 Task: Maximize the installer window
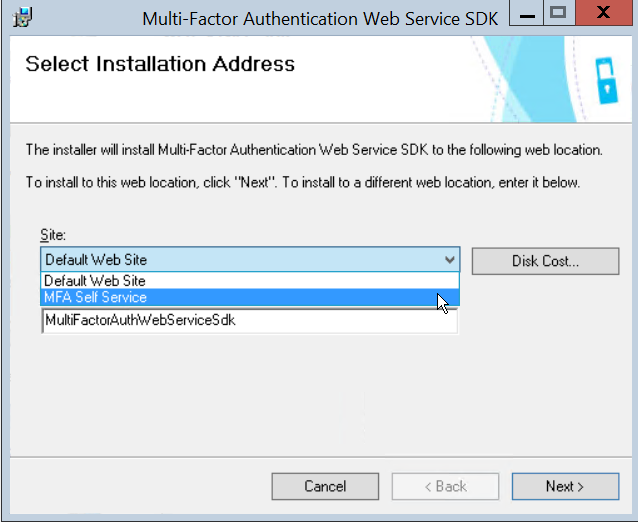pyautogui.click(x=558, y=14)
